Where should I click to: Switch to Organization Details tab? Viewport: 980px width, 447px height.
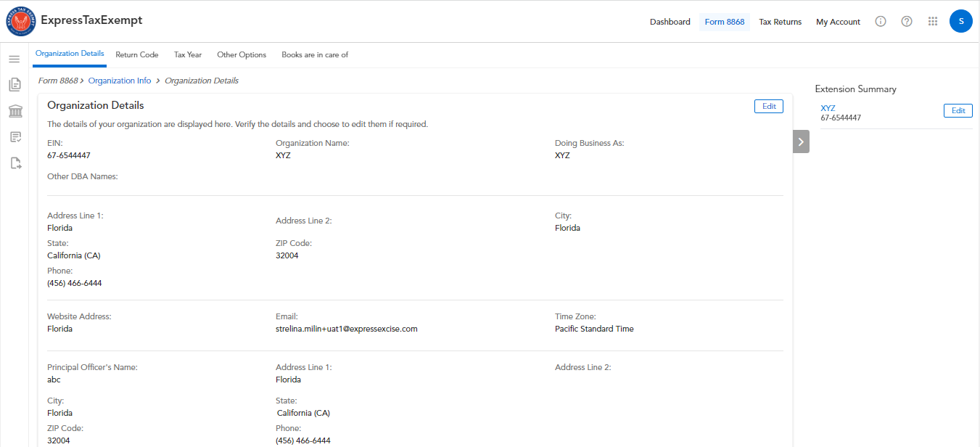(x=70, y=54)
